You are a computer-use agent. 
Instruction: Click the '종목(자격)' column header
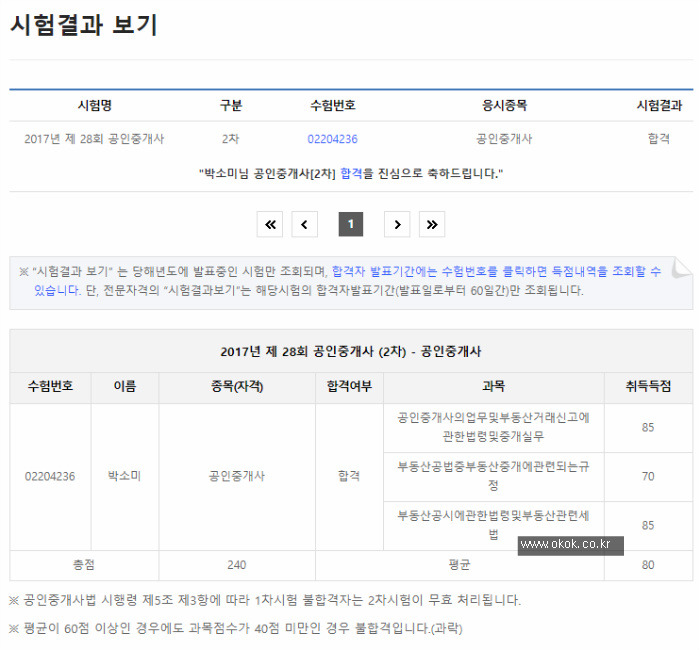point(237,386)
